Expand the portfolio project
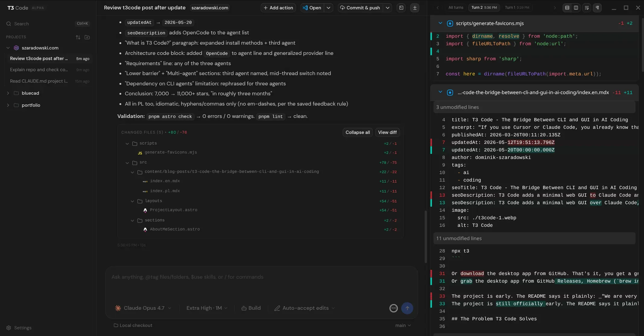Viewport: 644px width, 336px height. (x=8, y=105)
